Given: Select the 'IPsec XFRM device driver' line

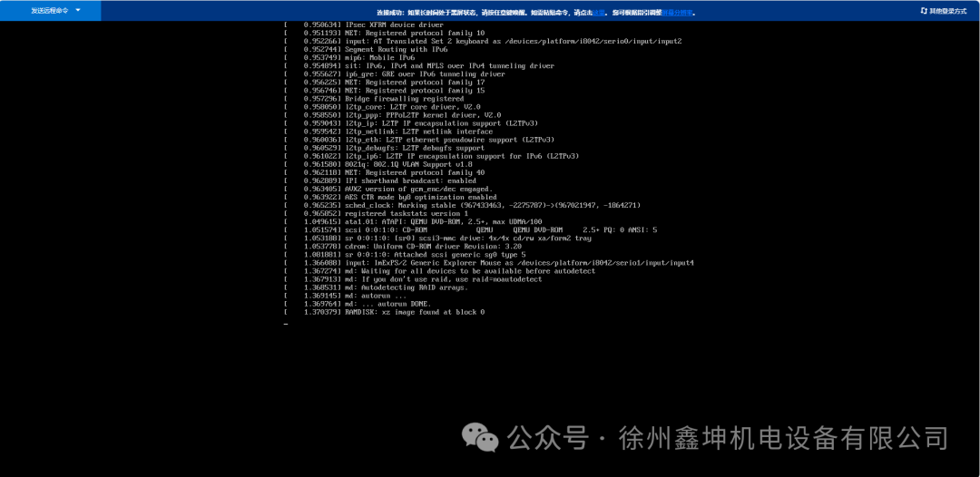Looking at the screenshot, I should pyautogui.click(x=363, y=24).
